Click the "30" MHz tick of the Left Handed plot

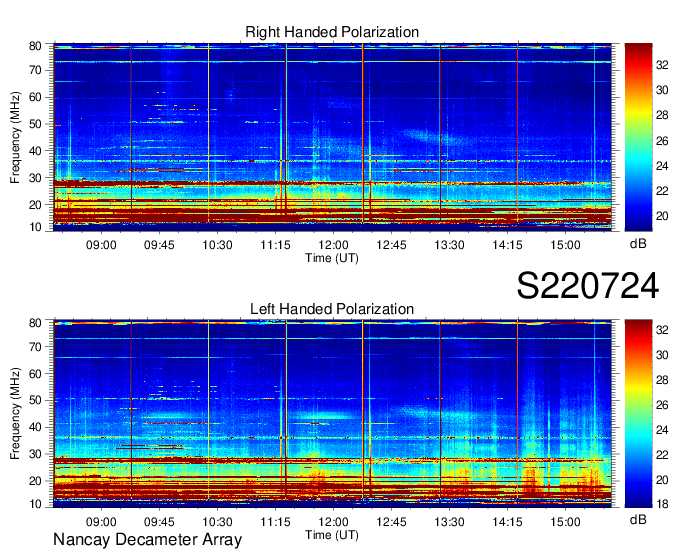pyautogui.click(x=35, y=454)
